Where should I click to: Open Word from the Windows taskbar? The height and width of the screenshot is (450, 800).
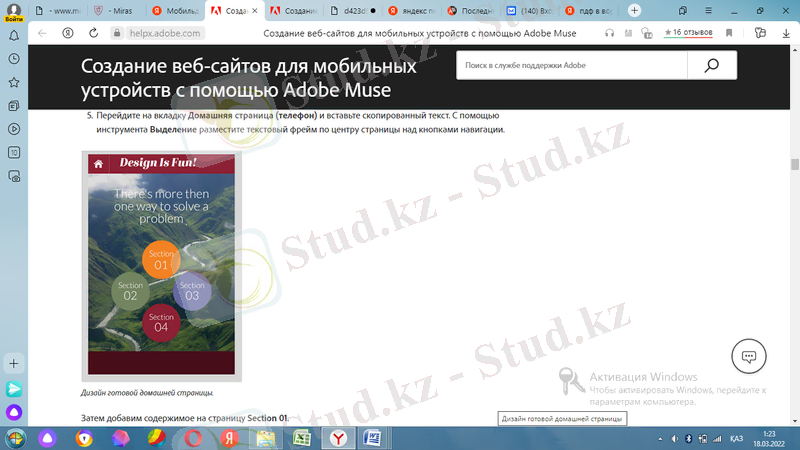(x=372, y=438)
